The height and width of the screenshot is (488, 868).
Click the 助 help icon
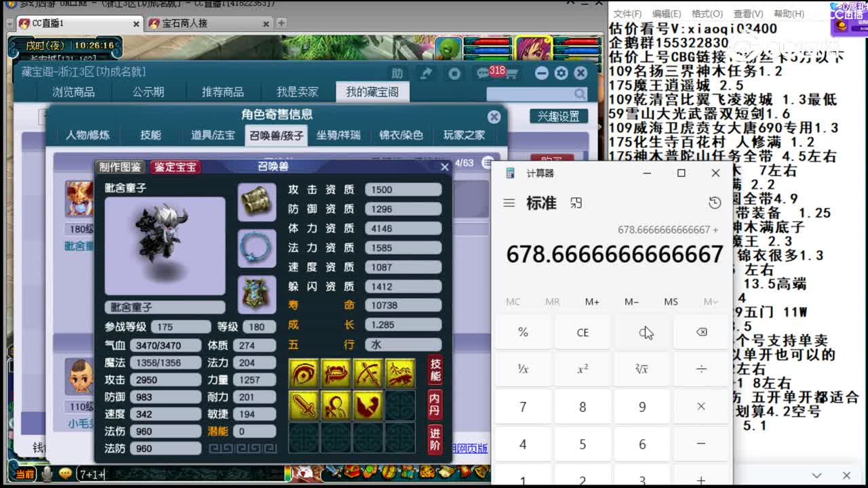click(397, 73)
